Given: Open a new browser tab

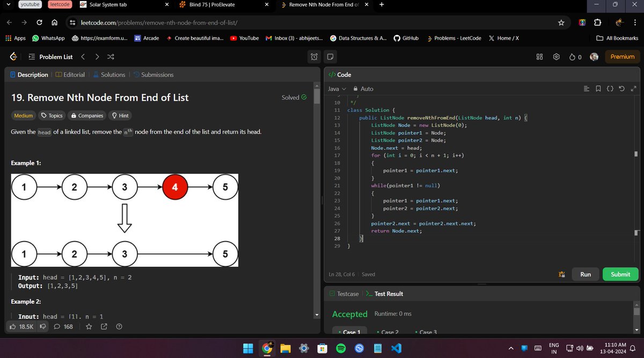Looking at the screenshot, I should tap(382, 5).
